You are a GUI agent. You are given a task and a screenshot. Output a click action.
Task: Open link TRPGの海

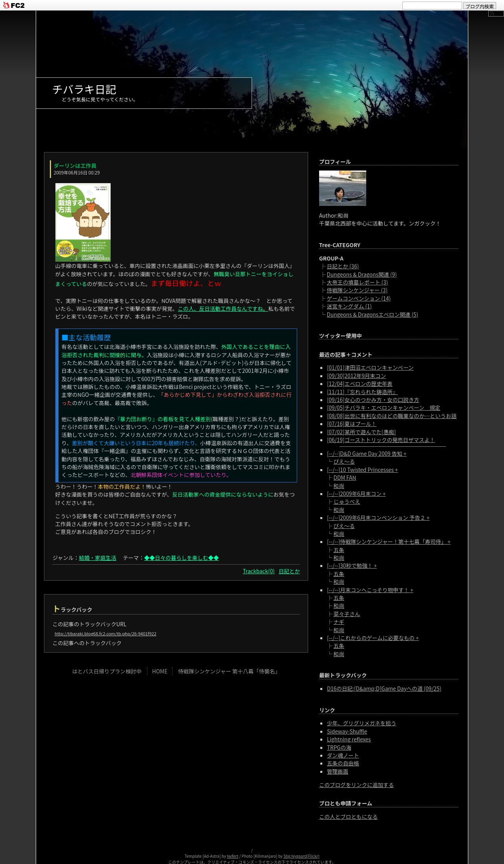click(339, 748)
